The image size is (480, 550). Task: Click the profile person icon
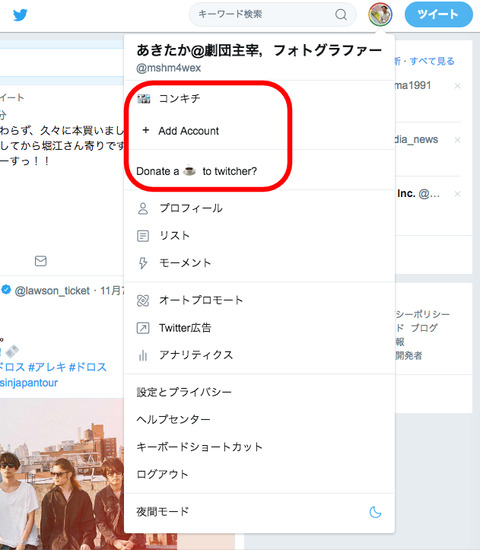(143, 208)
